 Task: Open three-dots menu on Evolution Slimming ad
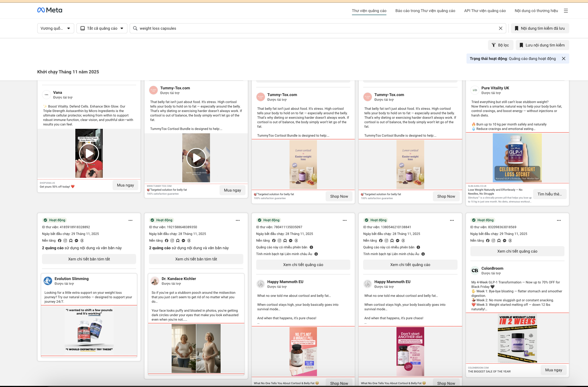(130, 220)
